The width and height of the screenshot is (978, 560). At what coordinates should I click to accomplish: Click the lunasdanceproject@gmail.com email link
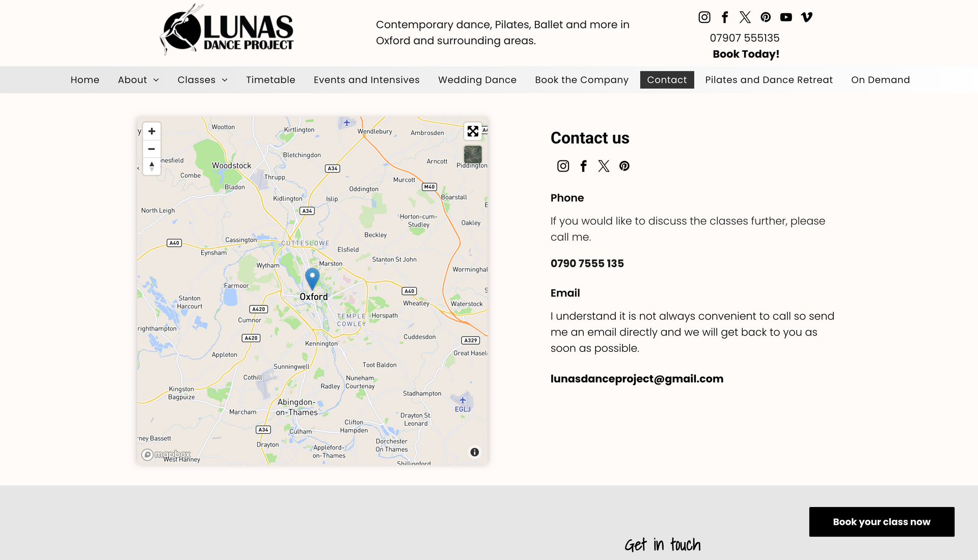tap(637, 379)
